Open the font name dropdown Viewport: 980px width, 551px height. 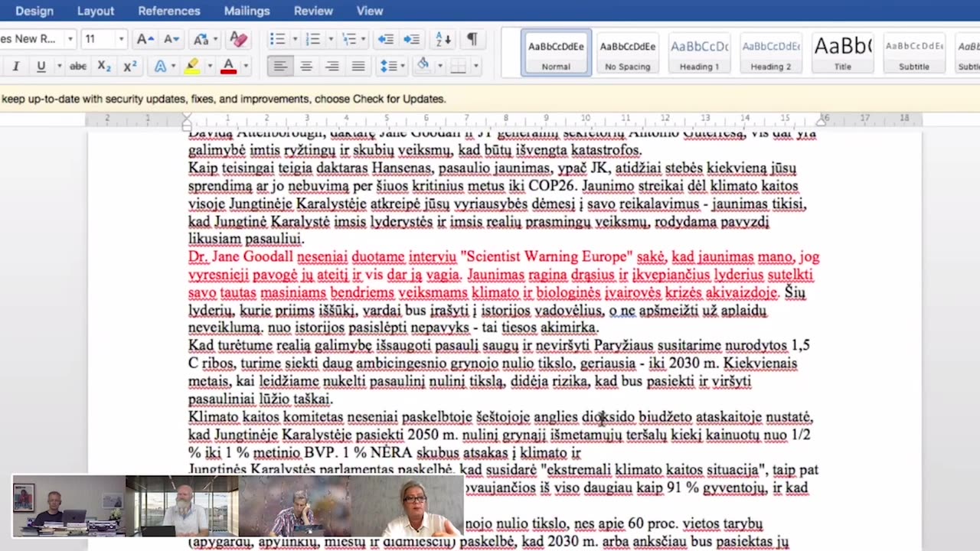pos(70,39)
